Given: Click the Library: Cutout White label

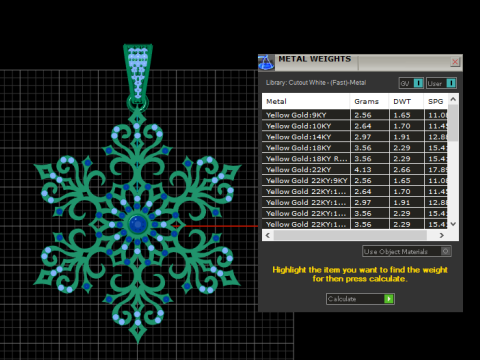Looking at the screenshot, I should pyautogui.click(x=316, y=83).
